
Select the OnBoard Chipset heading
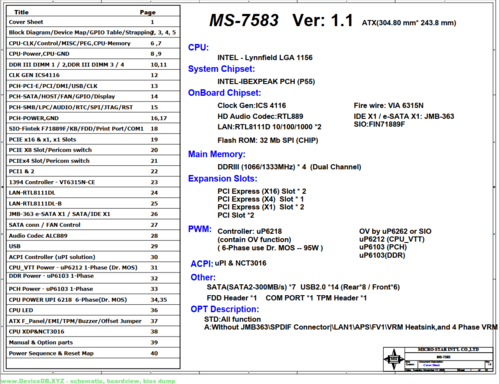pyautogui.click(x=224, y=93)
